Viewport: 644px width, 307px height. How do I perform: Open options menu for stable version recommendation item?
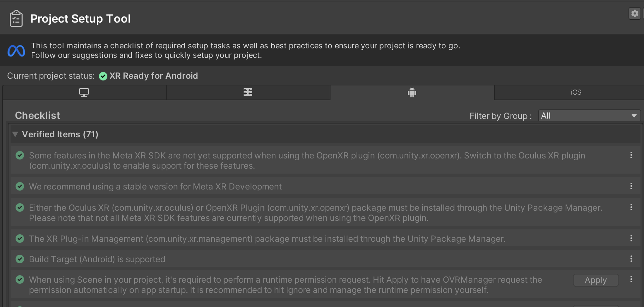(631, 186)
